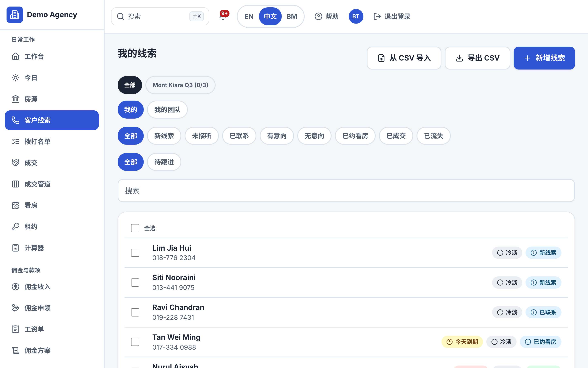Check the box for Siti Nooraini

click(x=135, y=283)
